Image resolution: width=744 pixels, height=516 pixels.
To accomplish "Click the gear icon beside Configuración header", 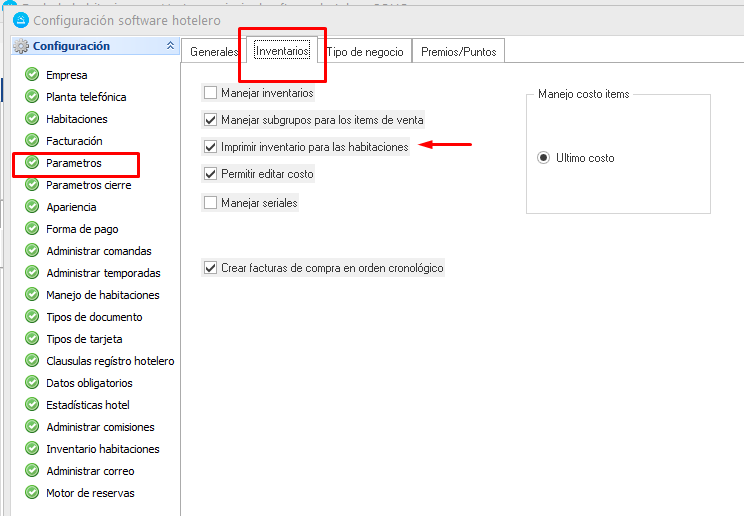I will point(20,46).
